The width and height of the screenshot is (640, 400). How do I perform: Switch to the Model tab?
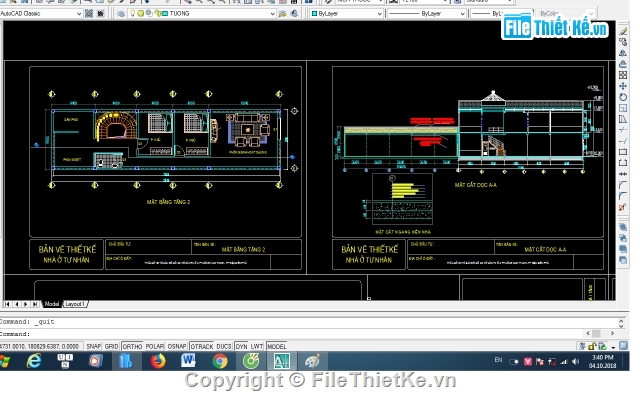[x=52, y=304]
